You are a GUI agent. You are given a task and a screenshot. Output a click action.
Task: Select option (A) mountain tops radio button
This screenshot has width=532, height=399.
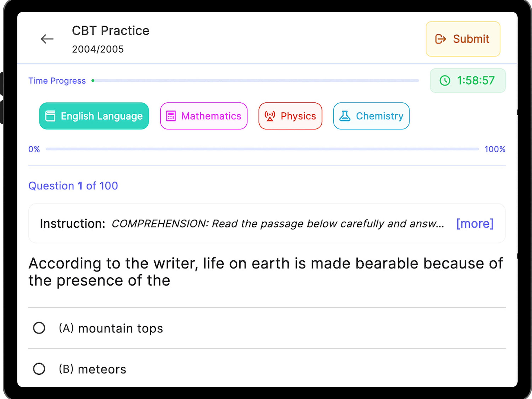click(x=39, y=328)
